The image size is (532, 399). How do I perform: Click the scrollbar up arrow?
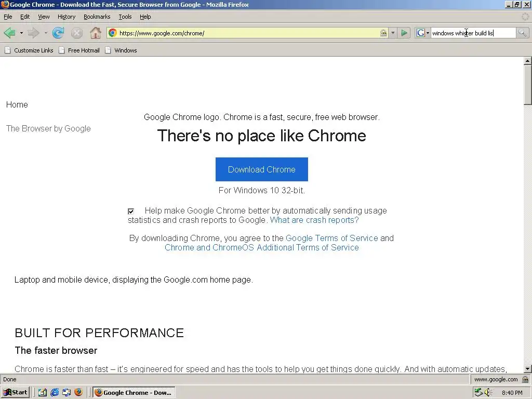coord(527,61)
